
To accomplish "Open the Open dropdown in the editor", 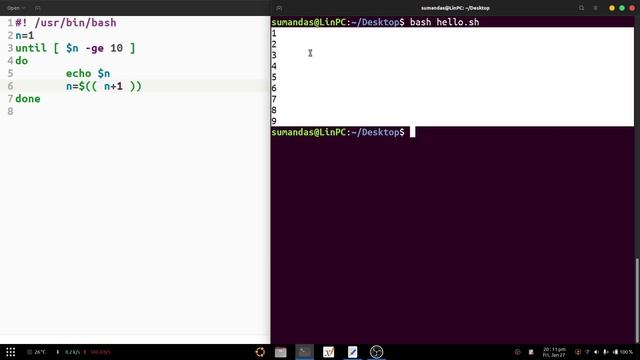I will [x=16, y=8].
